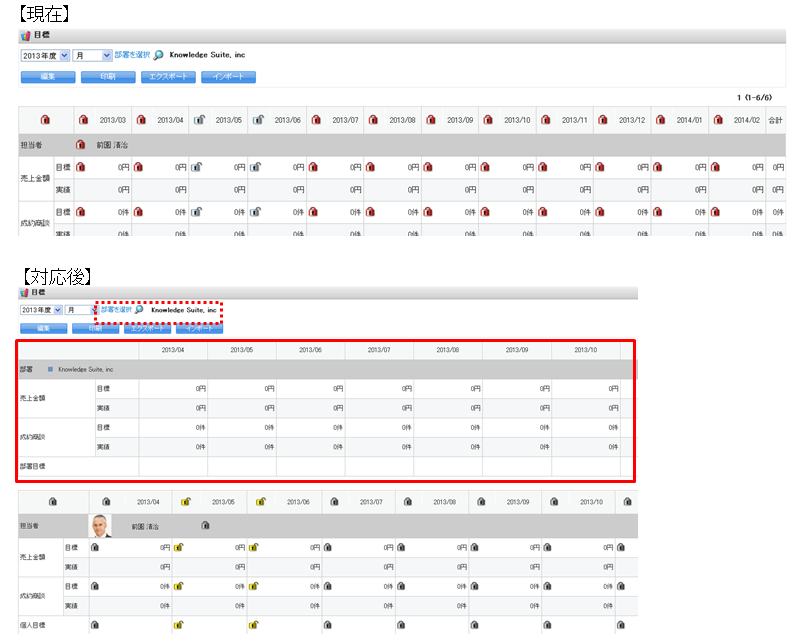Click the インポート button in the top panel
The height and width of the screenshot is (634, 791).
tap(228, 76)
